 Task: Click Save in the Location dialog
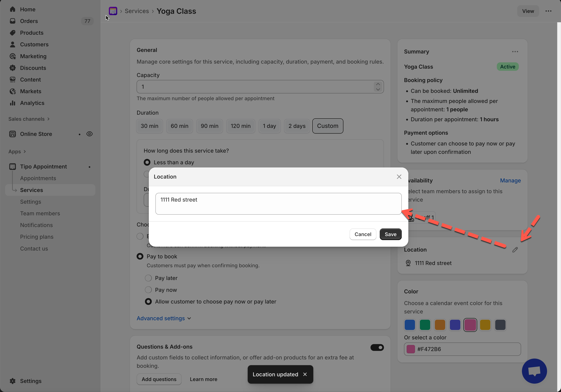coord(390,234)
